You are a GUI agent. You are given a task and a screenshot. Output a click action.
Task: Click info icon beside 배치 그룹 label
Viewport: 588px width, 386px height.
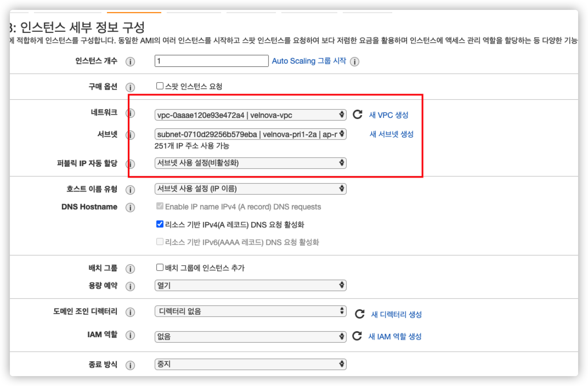[130, 269]
